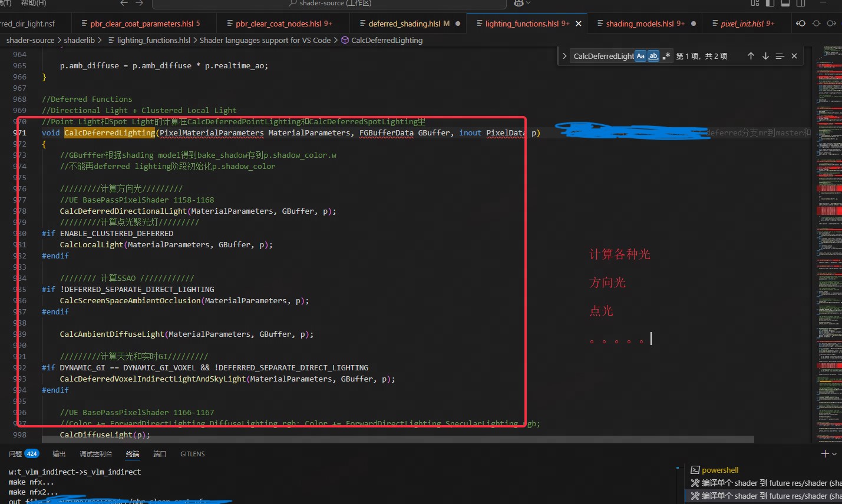This screenshot has width=842, height=504.
Task: Click the previous match arrow in find widget
Action: coord(751,56)
